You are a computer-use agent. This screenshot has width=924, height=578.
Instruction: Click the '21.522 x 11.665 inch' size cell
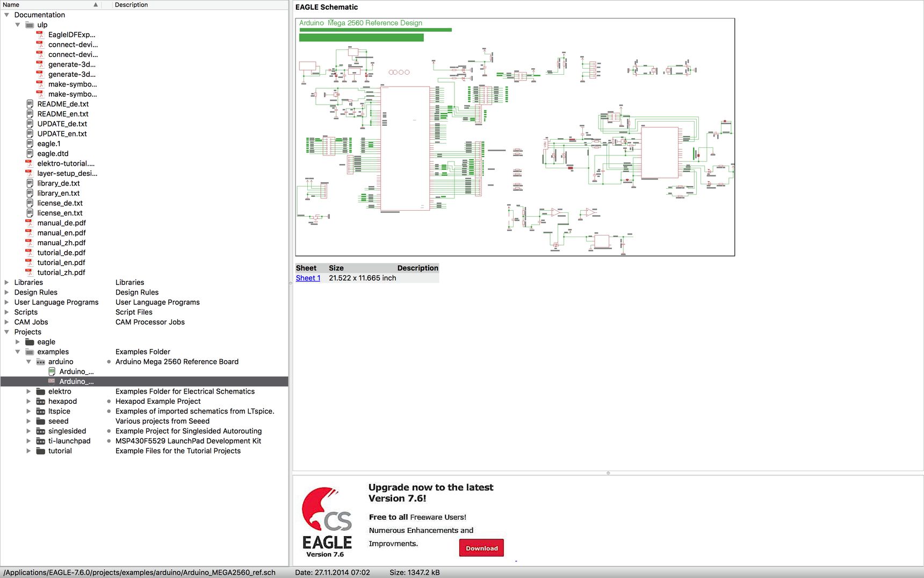363,278
